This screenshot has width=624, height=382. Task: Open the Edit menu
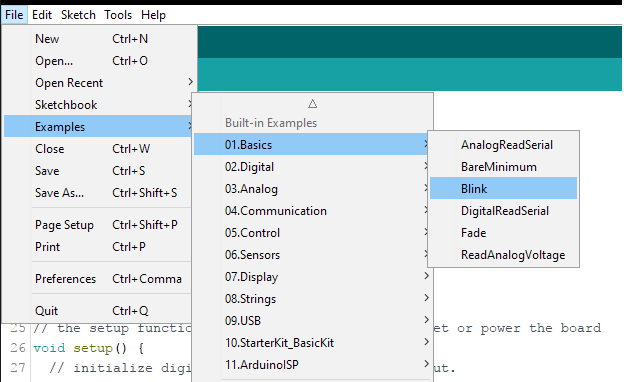tap(42, 15)
